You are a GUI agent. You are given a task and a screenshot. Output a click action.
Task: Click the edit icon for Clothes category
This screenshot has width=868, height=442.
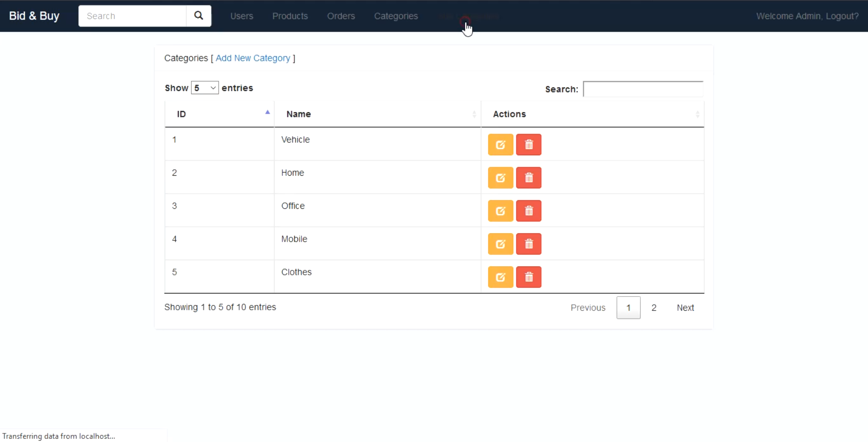click(x=500, y=277)
